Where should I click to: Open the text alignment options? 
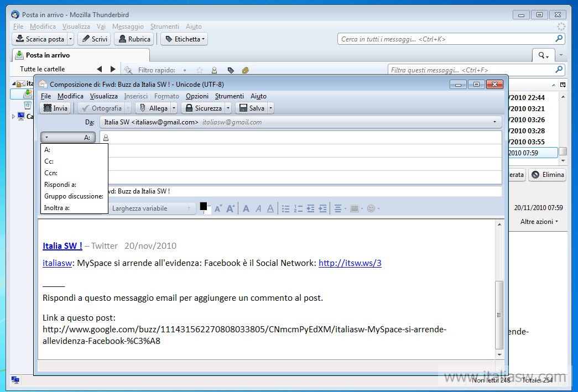340,208
